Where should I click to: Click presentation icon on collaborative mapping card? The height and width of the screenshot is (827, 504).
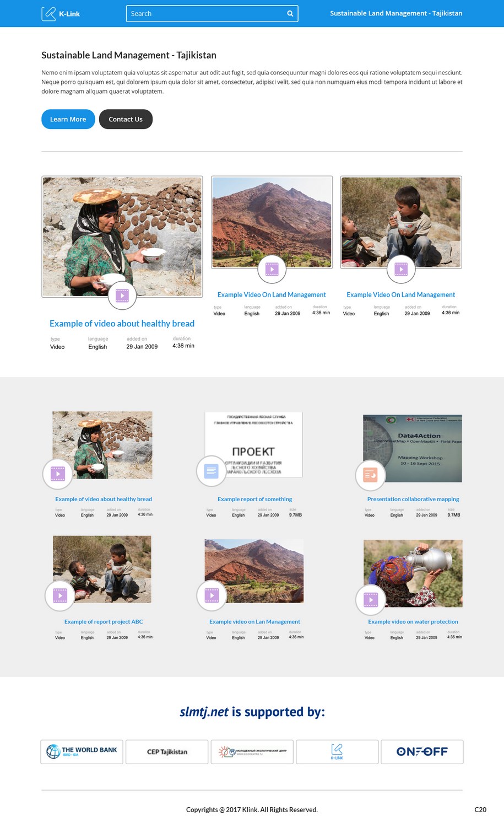coord(370,474)
